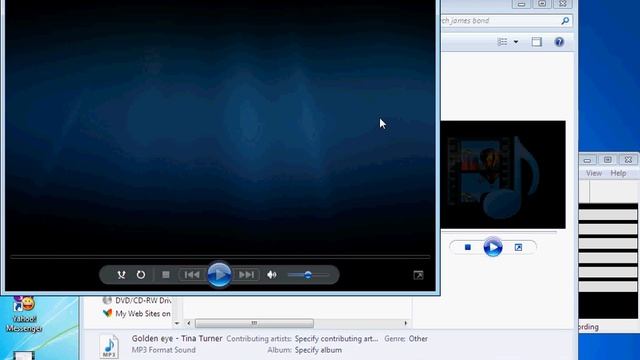The width and height of the screenshot is (640, 360).
Task: Open Explorer help icon
Action: 559,42
